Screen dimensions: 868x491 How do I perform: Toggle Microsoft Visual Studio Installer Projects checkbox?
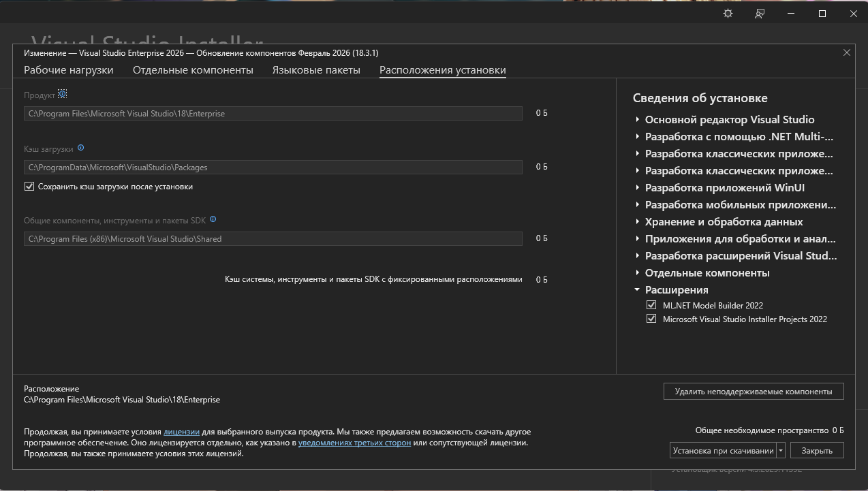click(x=651, y=319)
